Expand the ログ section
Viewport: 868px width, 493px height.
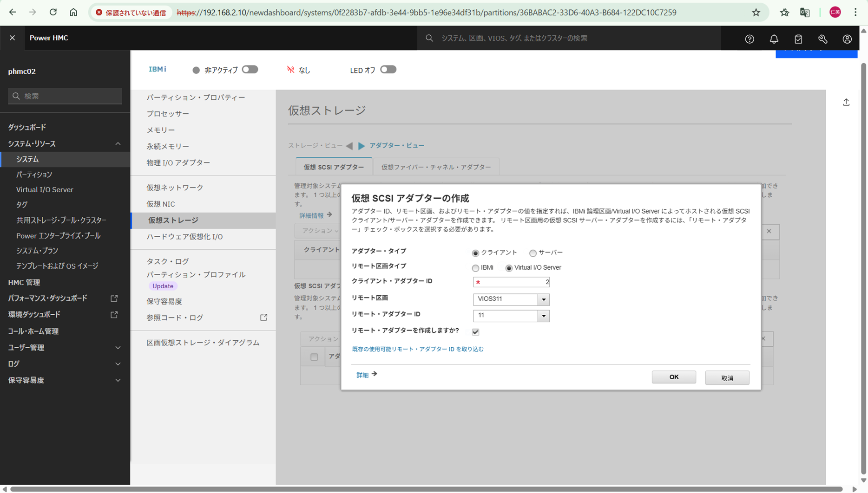pos(118,364)
